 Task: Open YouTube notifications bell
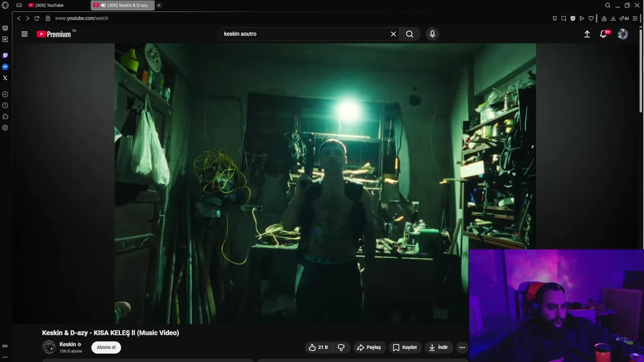[x=604, y=34]
